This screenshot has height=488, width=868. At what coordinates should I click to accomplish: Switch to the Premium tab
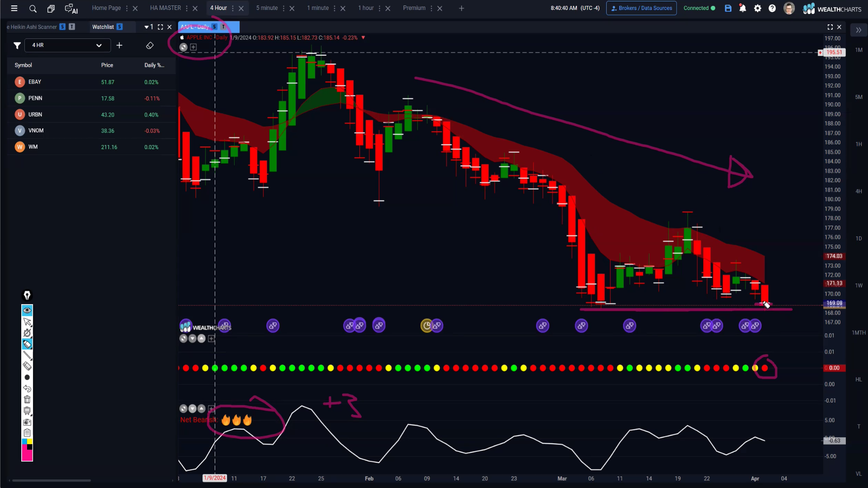point(414,8)
